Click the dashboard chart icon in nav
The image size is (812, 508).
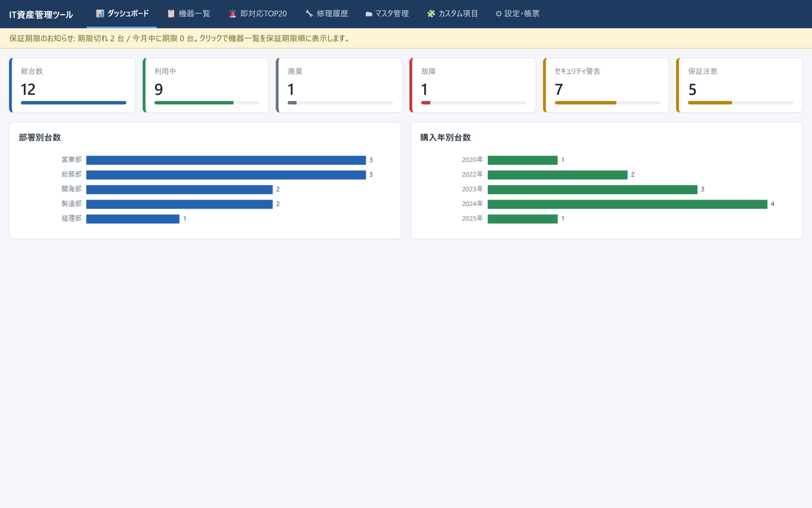[100, 14]
